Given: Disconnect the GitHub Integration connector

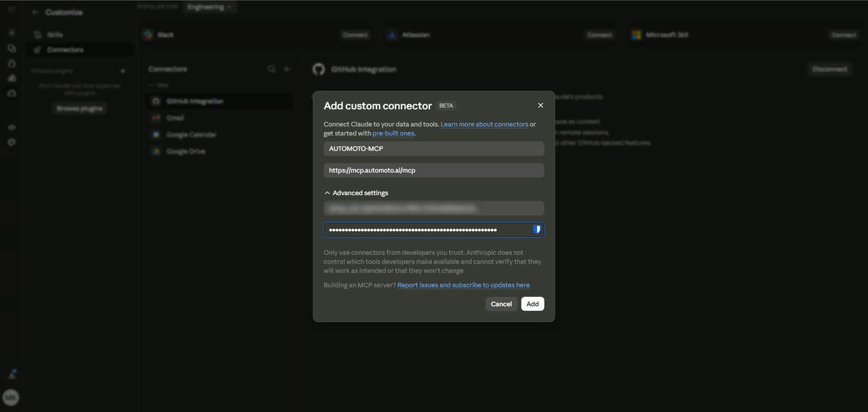Looking at the screenshot, I should 829,69.
